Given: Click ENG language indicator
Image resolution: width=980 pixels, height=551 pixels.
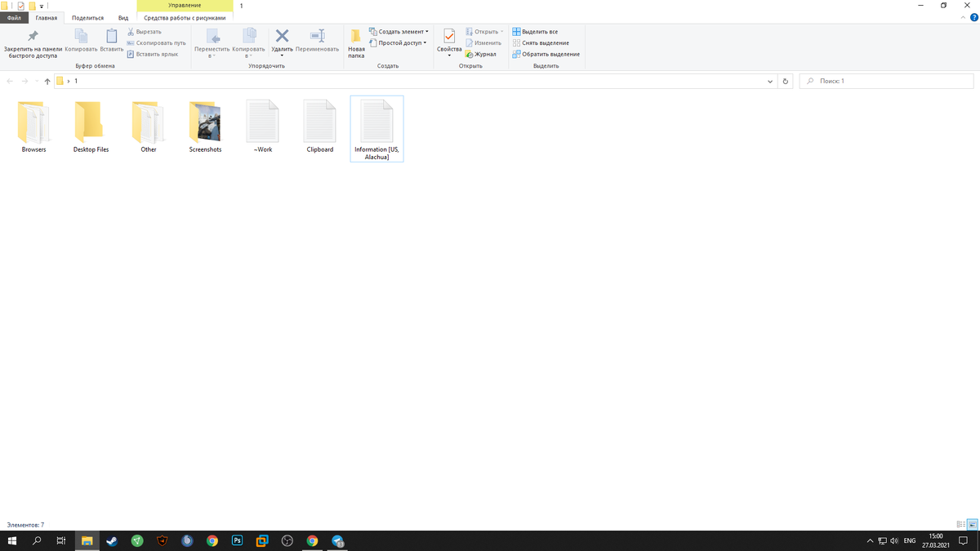Looking at the screenshot, I should [909, 540].
